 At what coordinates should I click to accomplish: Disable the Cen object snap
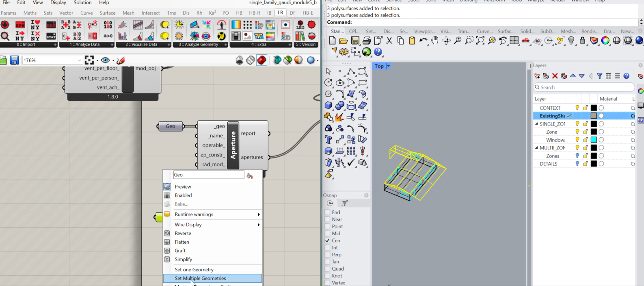click(327, 240)
